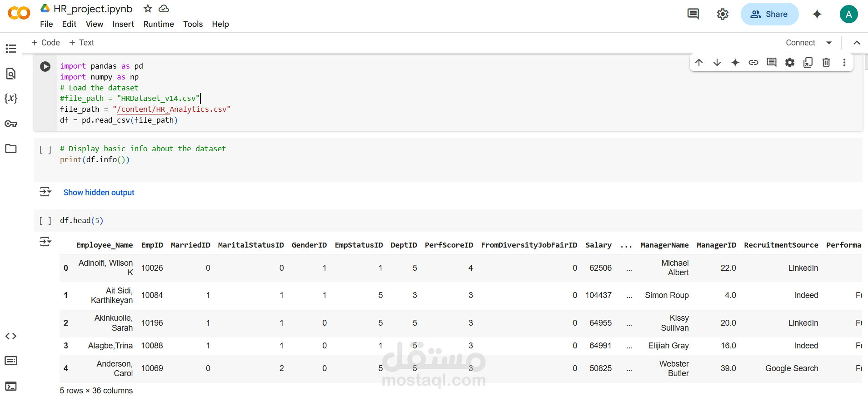Image resolution: width=868 pixels, height=397 pixels.
Task: Click the ManagerID value 39.0
Action: [728, 368]
